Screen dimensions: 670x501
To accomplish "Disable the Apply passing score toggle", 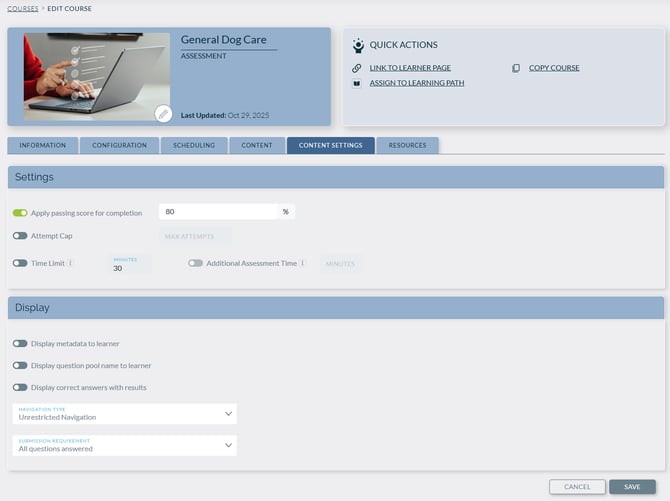I will 20,213.
